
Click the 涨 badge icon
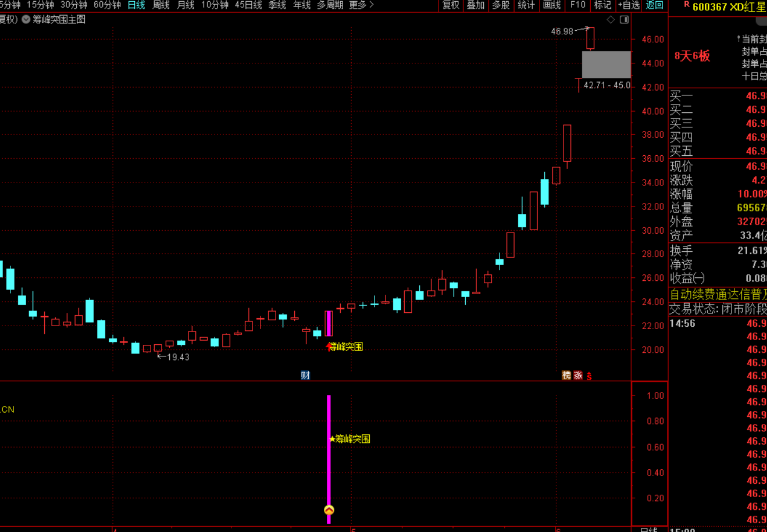[578, 375]
